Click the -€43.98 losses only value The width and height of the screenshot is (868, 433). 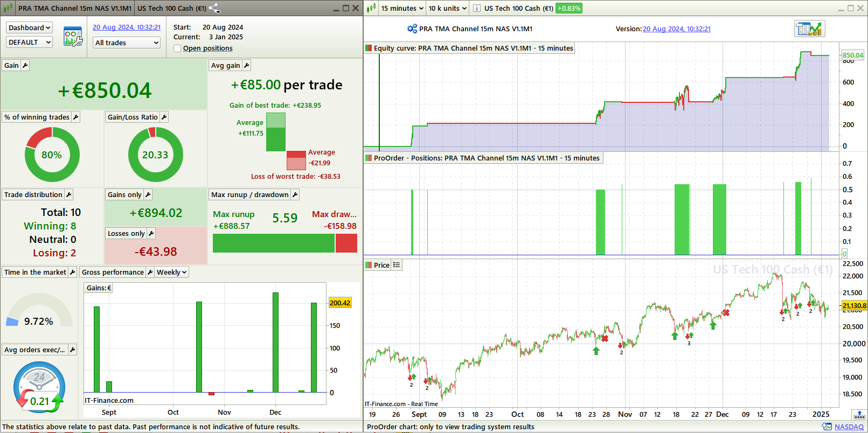156,252
